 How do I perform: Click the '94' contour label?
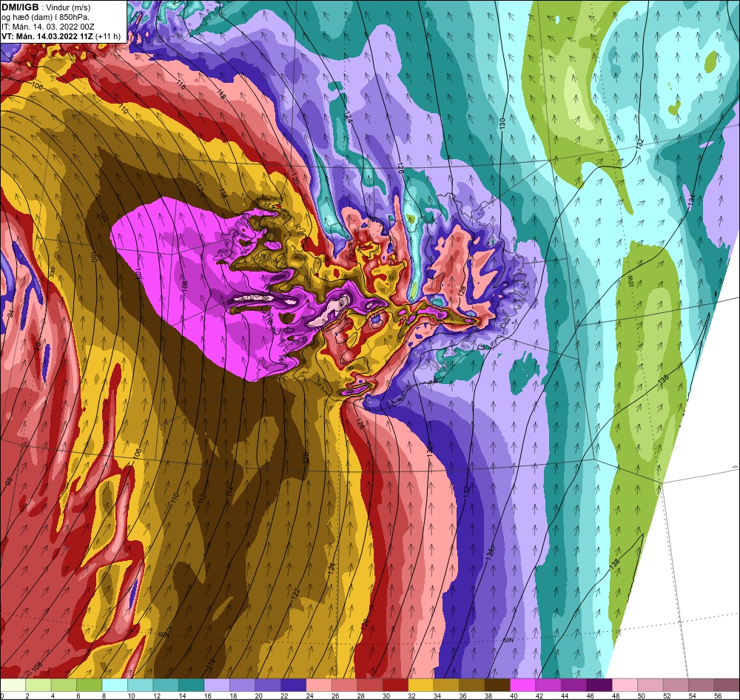pos(11,312)
